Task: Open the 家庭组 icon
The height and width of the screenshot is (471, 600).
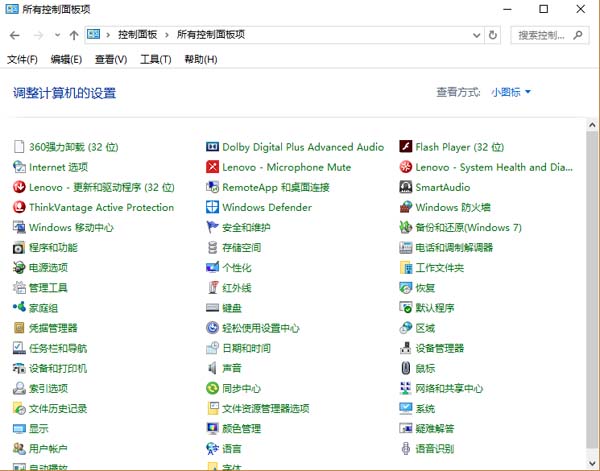Action: coord(19,308)
